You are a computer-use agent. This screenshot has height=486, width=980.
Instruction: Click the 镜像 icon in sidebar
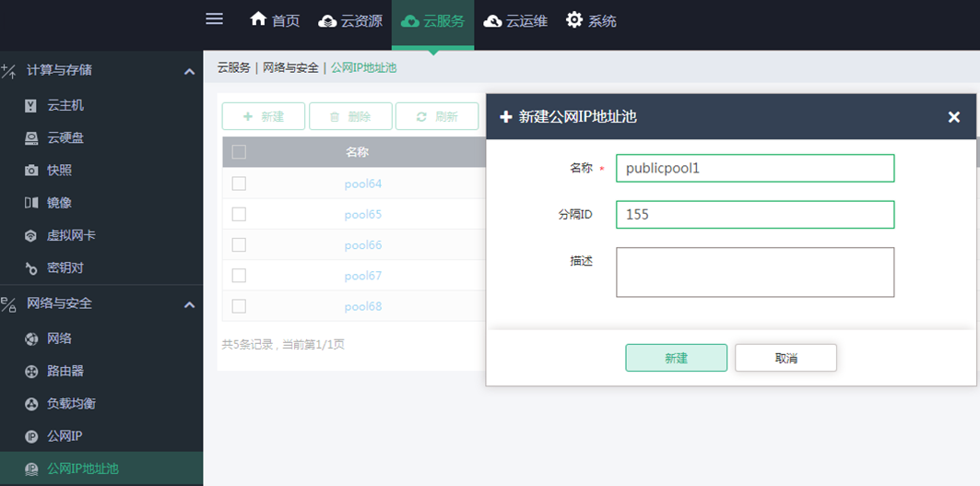[31, 203]
